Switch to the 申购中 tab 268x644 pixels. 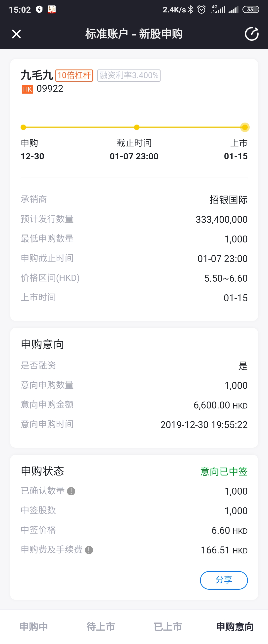tap(34, 627)
